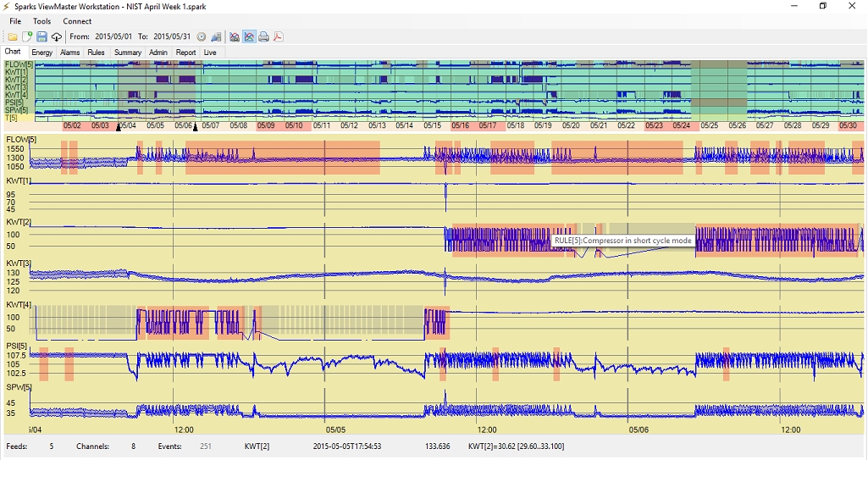868x488 pixels.
Task: Open the File menu
Action: tap(15, 21)
